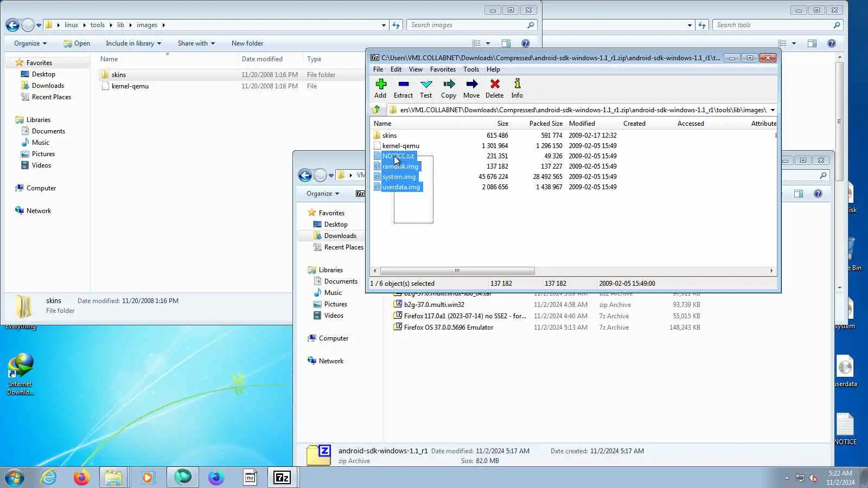Show hidden system tray icons
The image size is (868, 488).
pyautogui.click(x=787, y=478)
